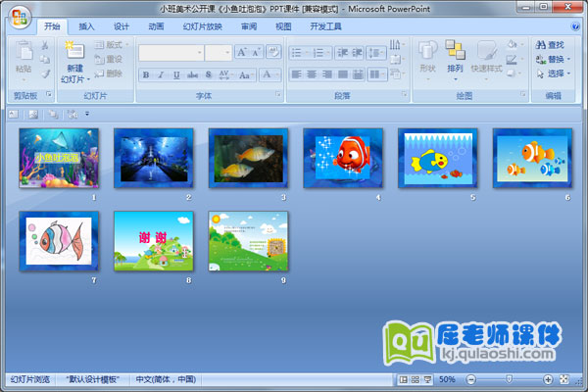Open the font name dropdown
588x392 pixels.
pyautogui.click(x=200, y=53)
